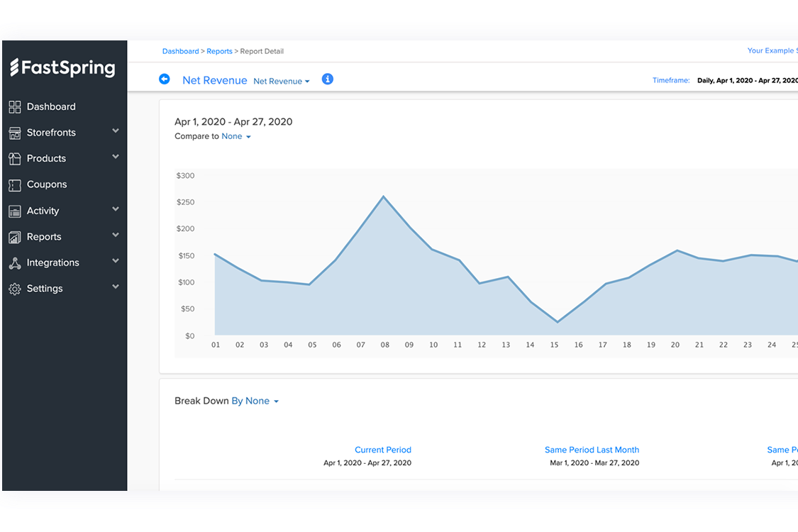The width and height of the screenshot is (798, 532).
Task: Open the Compare to None dropdown
Action: pyautogui.click(x=236, y=136)
